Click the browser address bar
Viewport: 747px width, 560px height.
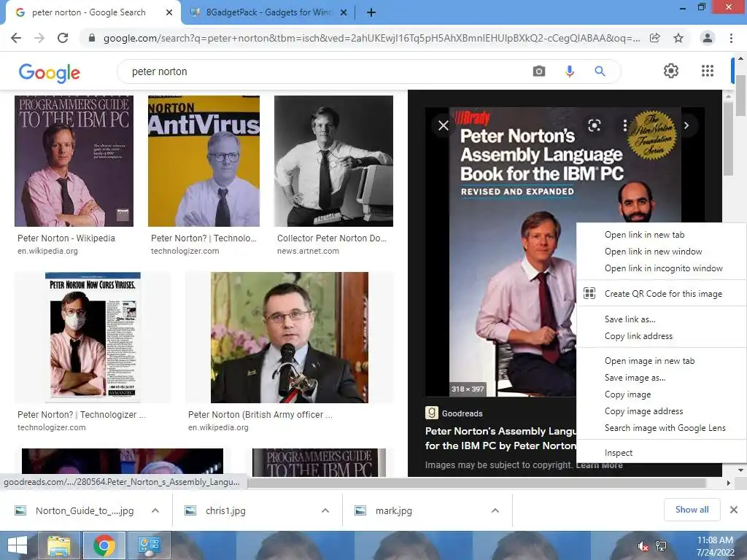(371, 38)
